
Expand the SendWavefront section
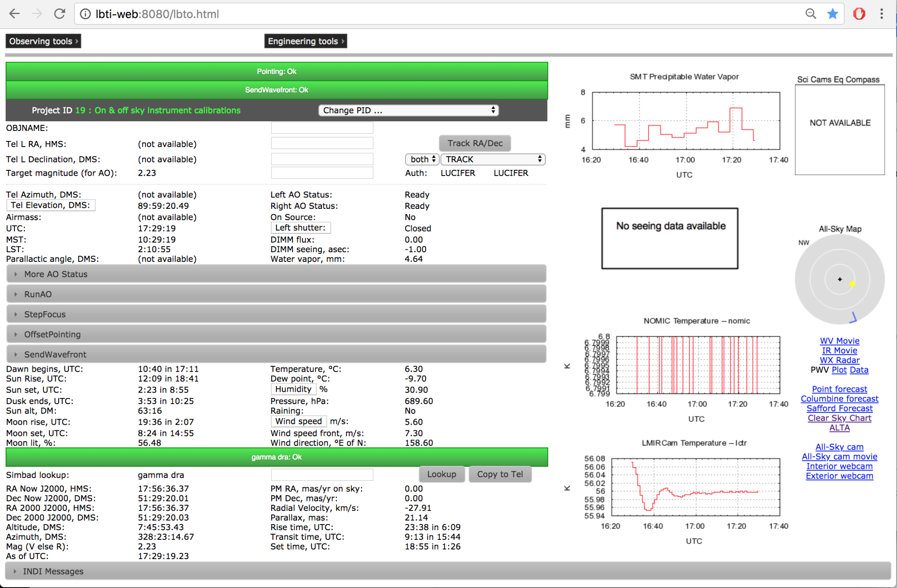[276, 354]
